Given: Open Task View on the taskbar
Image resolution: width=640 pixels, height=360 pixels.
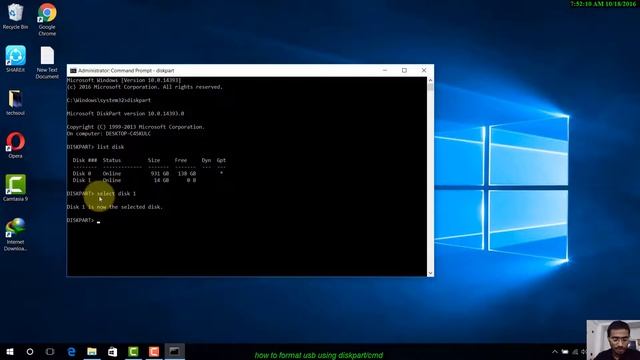Looking at the screenshot, I should [50, 351].
